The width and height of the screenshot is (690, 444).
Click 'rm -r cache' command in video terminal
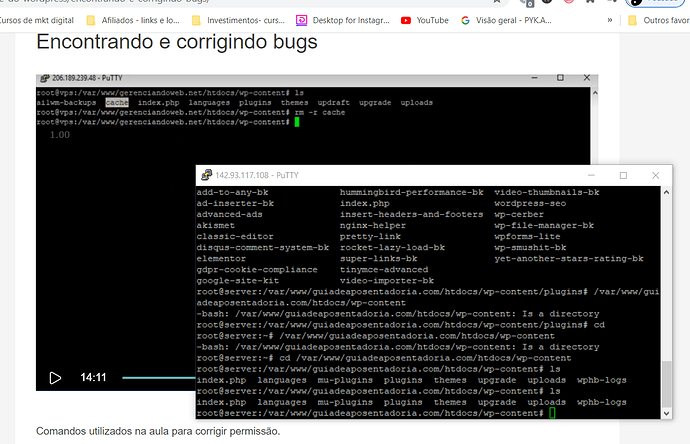coord(320,112)
